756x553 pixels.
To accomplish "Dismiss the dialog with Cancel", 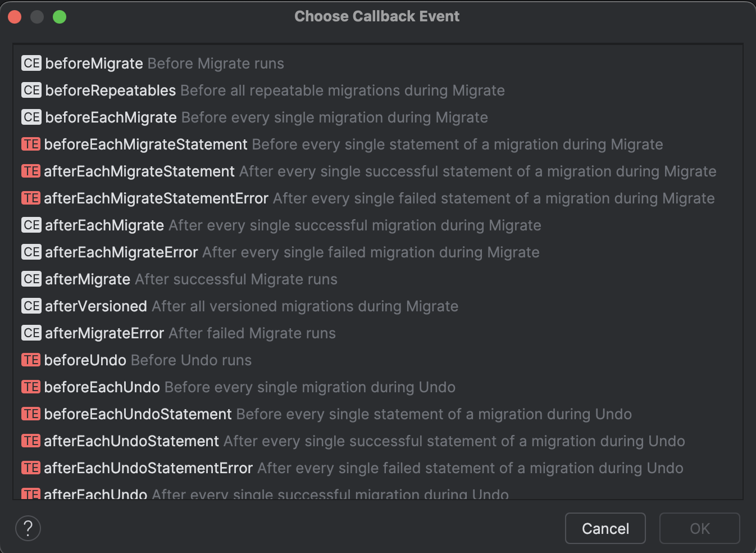I will coord(605,528).
